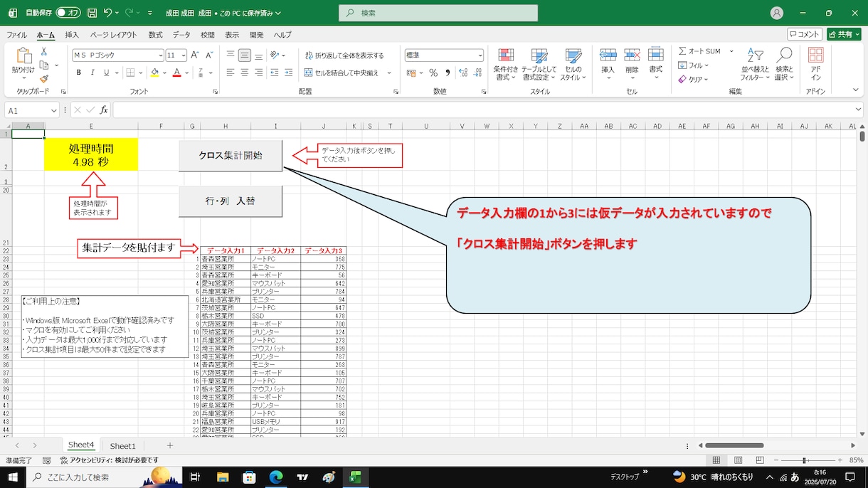Right-align cell text
This screenshot has height=488, width=868.
tap(259, 73)
